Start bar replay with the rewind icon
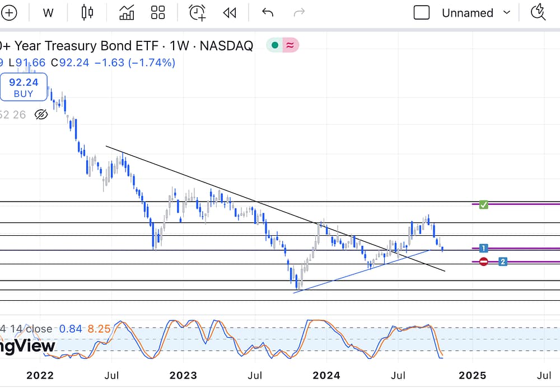 [230, 13]
